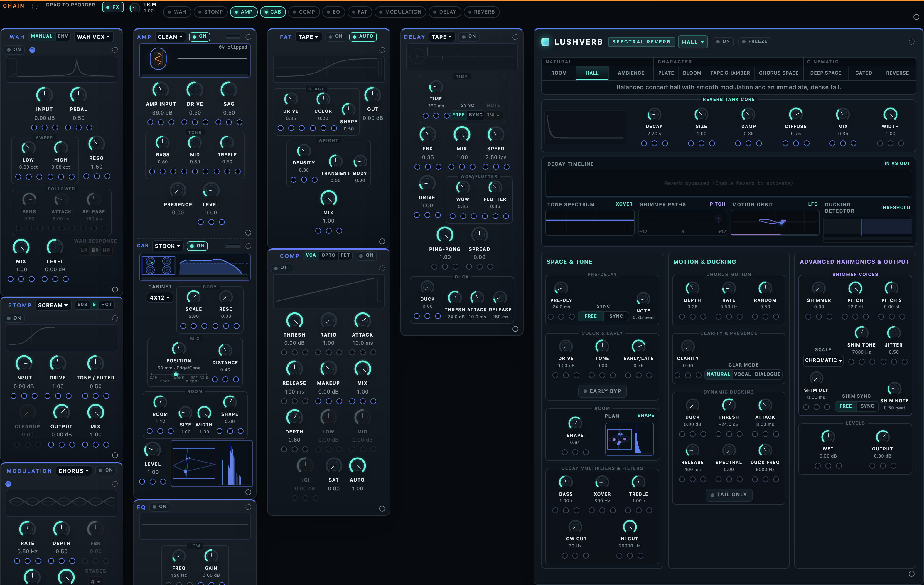Click the orange tube icon in the AMP display
This screenshot has width=924, height=585.
(158, 59)
